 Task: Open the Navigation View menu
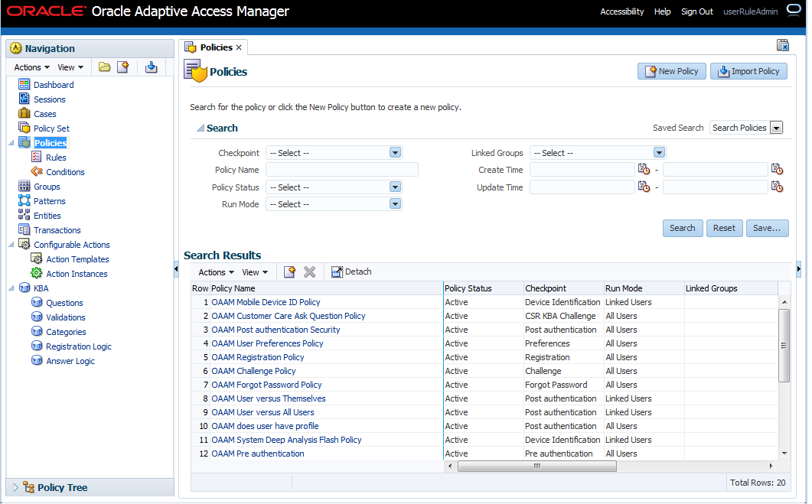coord(70,67)
